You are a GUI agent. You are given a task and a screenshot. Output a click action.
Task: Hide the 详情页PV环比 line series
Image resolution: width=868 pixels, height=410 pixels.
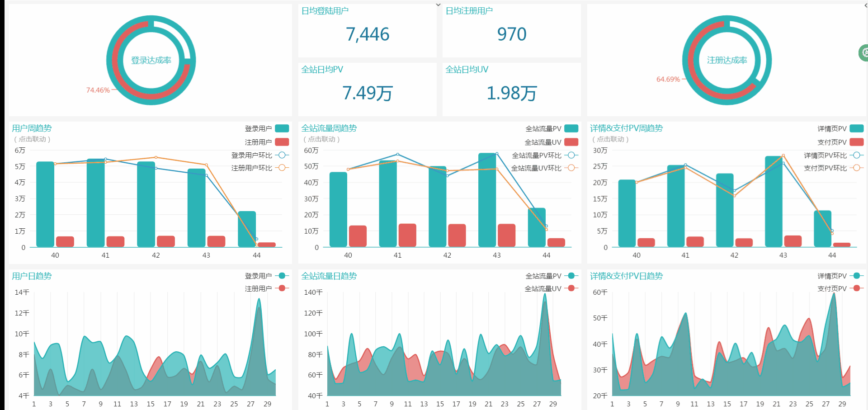point(834,155)
